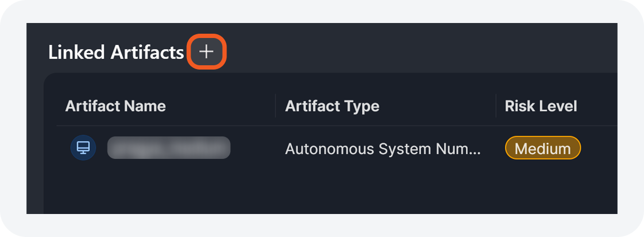Open the blurred artifact name entry
The width and height of the screenshot is (644, 237).
coord(169,148)
